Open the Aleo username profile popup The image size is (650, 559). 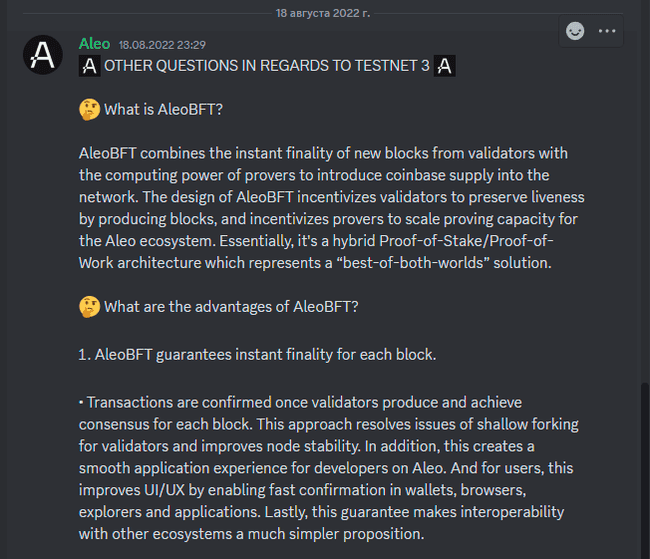94,44
